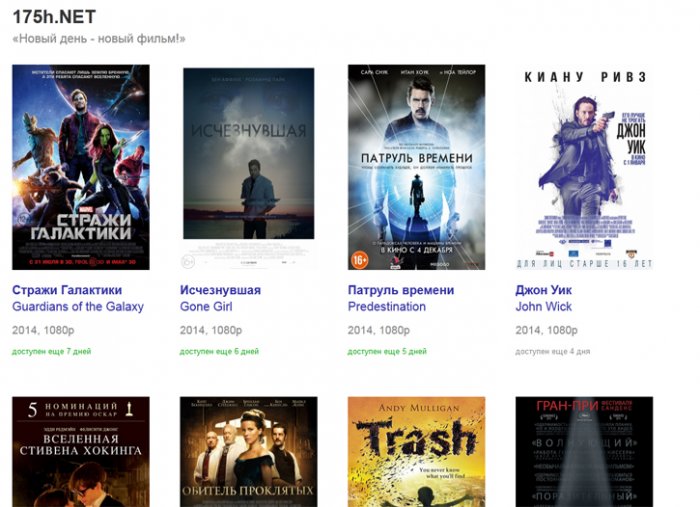This screenshot has width=700, height=507.
Task: Open the John Wick English title link
Action: pyautogui.click(x=544, y=307)
